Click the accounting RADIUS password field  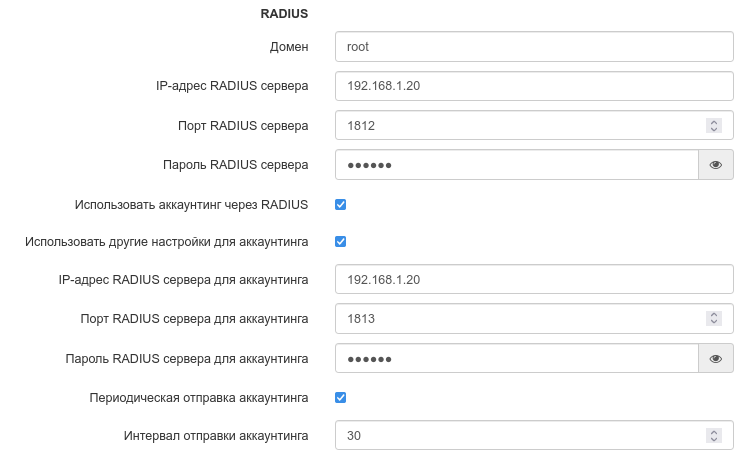click(x=516, y=359)
